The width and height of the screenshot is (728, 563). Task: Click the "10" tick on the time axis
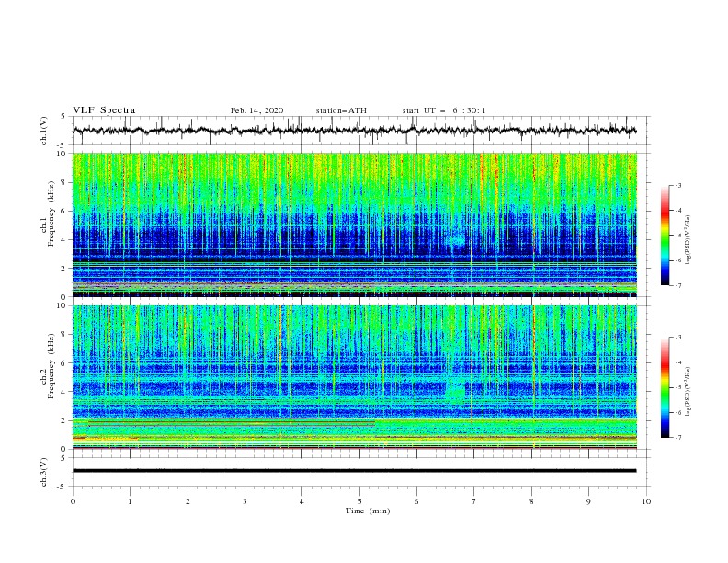click(646, 501)
